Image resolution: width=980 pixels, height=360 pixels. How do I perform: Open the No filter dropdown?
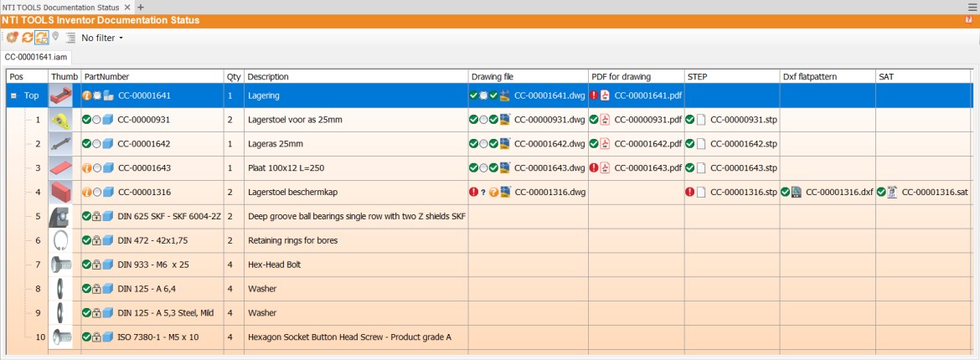(x=102, y=38)
